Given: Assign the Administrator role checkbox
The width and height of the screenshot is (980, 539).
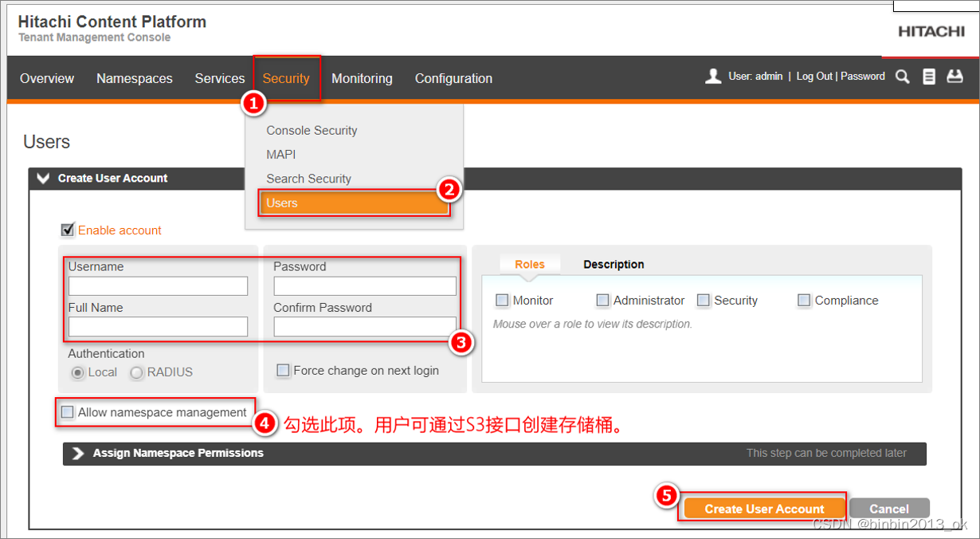Looking at the screenshot, I should pyautogui.click(x=603, y=300).
